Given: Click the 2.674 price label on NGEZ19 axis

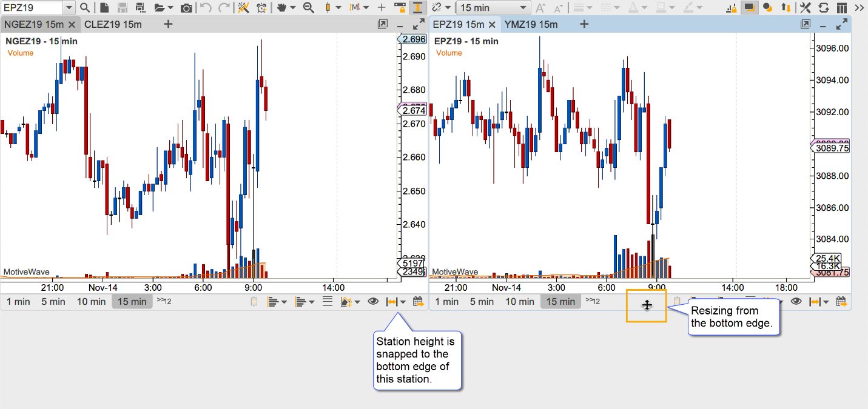Looking at the screenshot, I should click(x=414, y=111).
